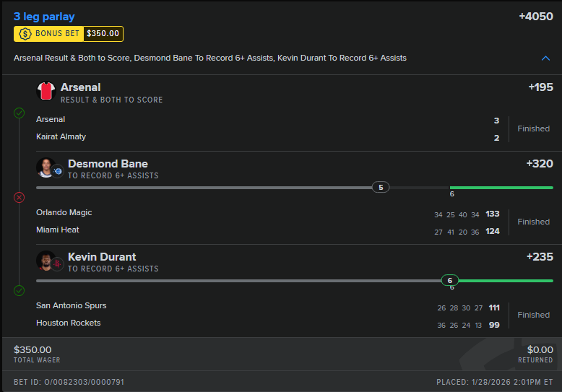Click Kevin Durant's player photo
The height and width of the screenshot is (392, 562).
click(x=46, y=261)
